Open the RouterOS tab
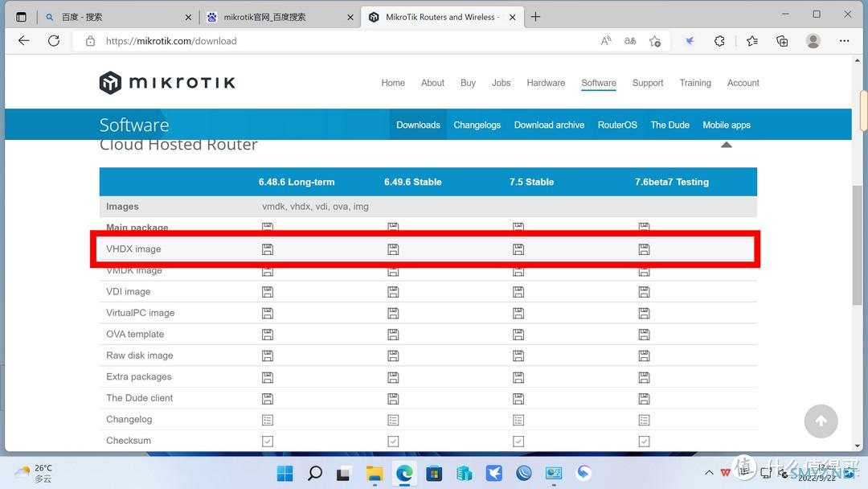The width and height of the screenshot is (868, 489). [617, 125]
